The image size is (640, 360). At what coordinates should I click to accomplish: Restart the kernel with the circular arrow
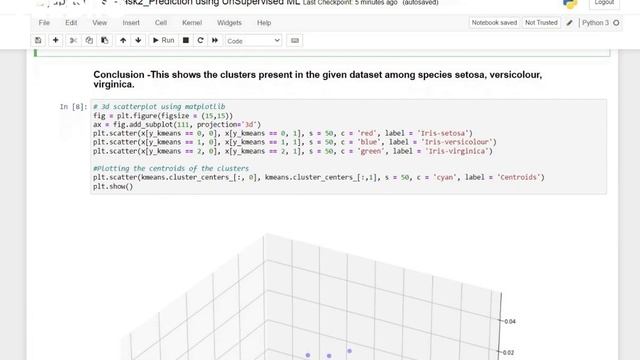pos(200,40)
